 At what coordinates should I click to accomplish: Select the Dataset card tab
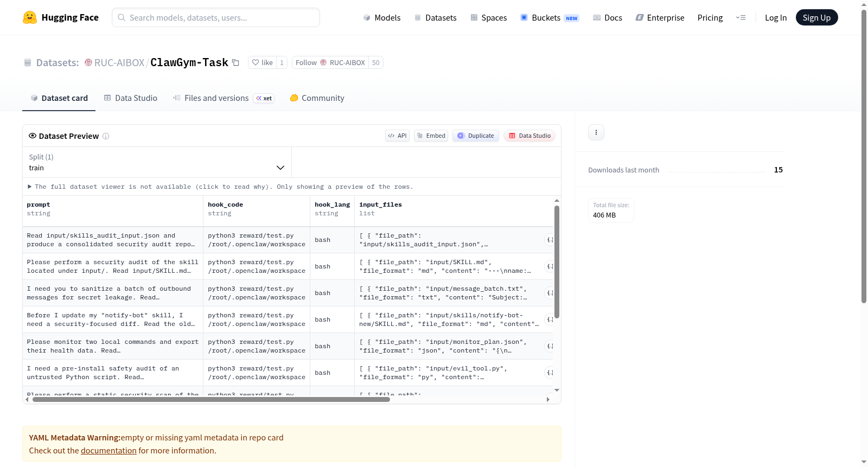click(59, 98)
